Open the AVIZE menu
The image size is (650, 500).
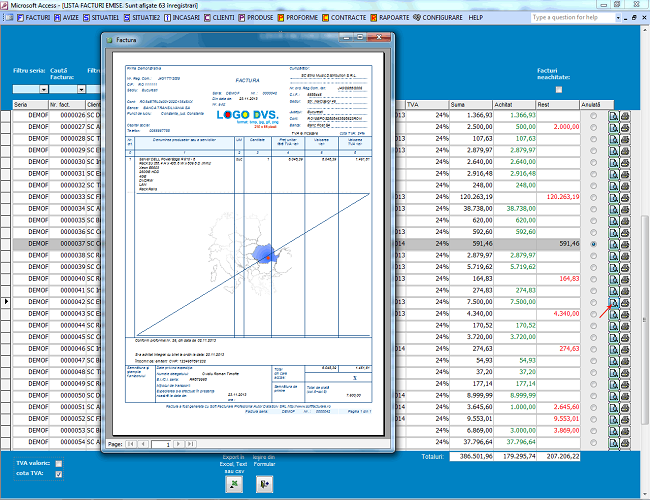click(x=66, y=17)
